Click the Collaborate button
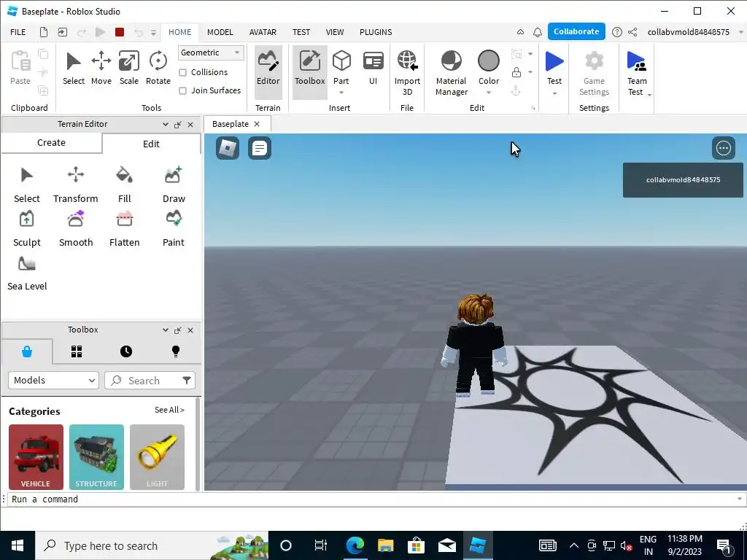Image resolution: width=747 pixels, height=560 pixels. coord(576,31)
